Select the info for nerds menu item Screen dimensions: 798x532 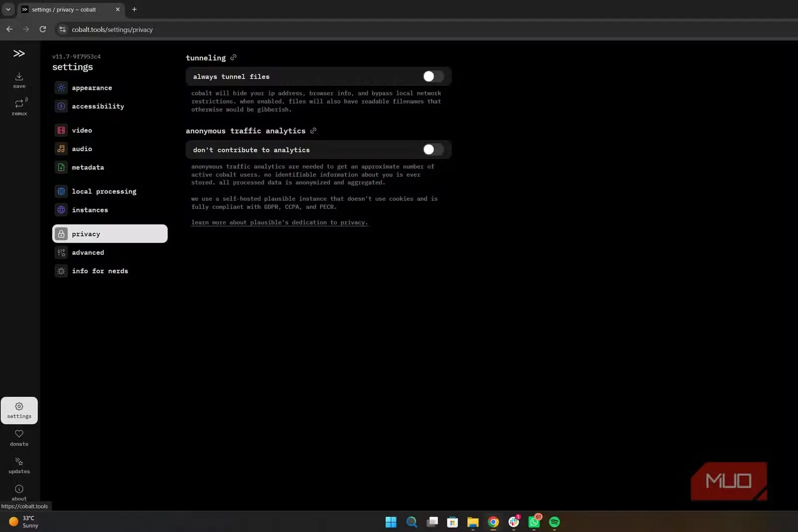coord(110,271)
